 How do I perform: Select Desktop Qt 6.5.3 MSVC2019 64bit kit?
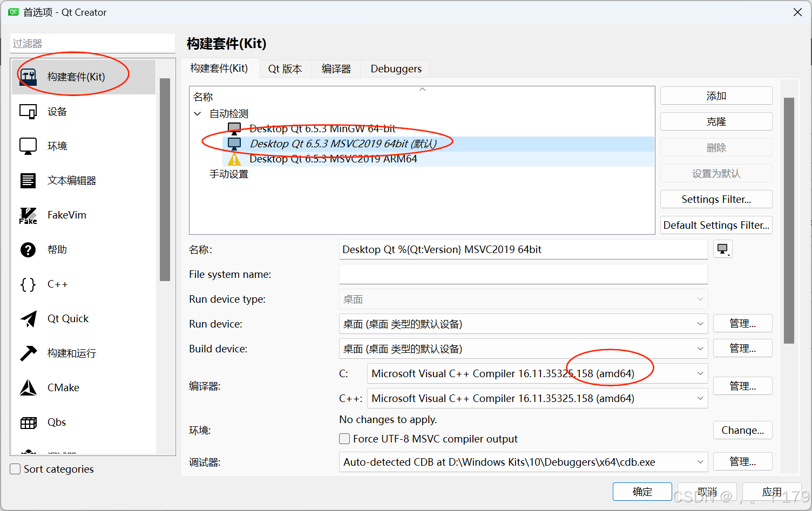pyautogui.click(x=343, y=144)
